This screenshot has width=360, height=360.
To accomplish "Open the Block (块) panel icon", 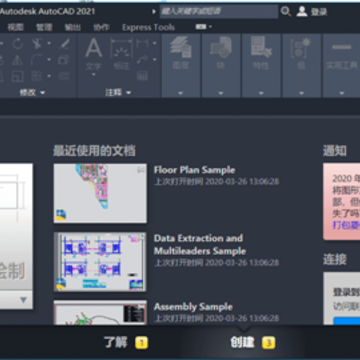I will (x=221, y=47).
